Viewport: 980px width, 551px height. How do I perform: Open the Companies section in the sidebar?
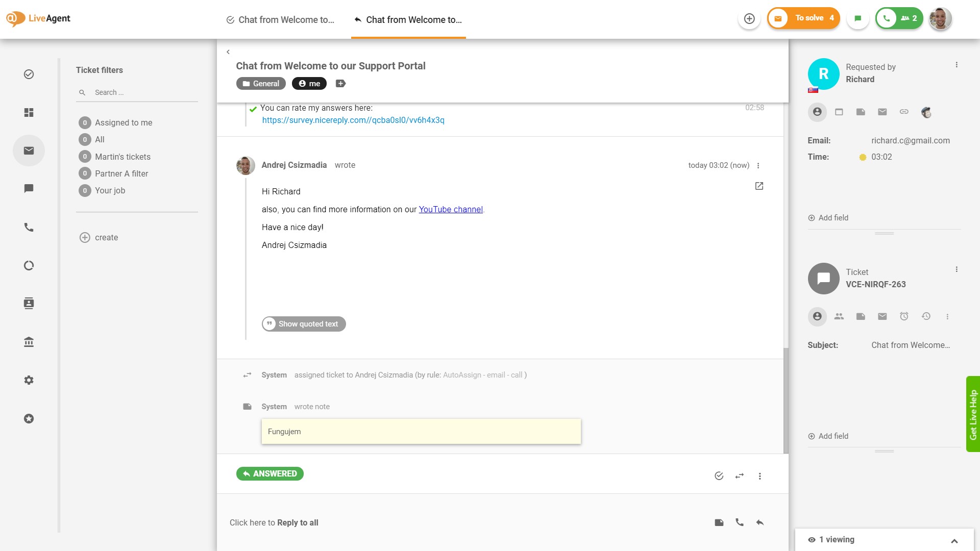tap(29, 342)
